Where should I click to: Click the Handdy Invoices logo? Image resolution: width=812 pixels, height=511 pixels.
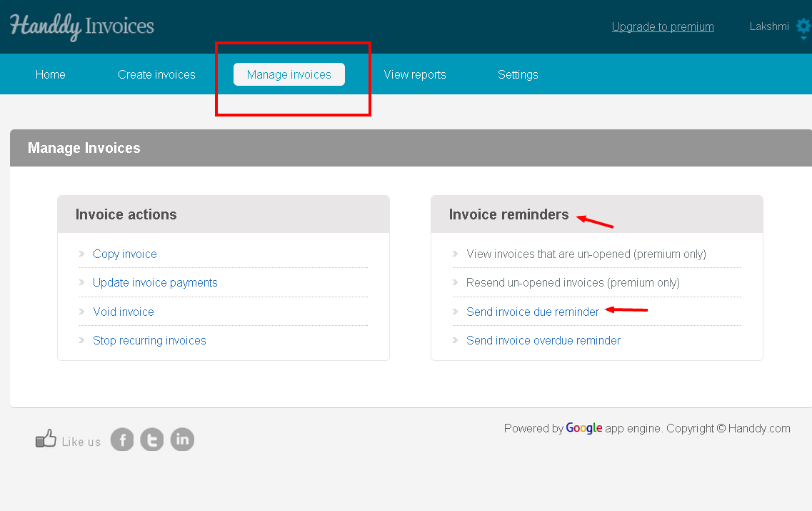[82, 26]
